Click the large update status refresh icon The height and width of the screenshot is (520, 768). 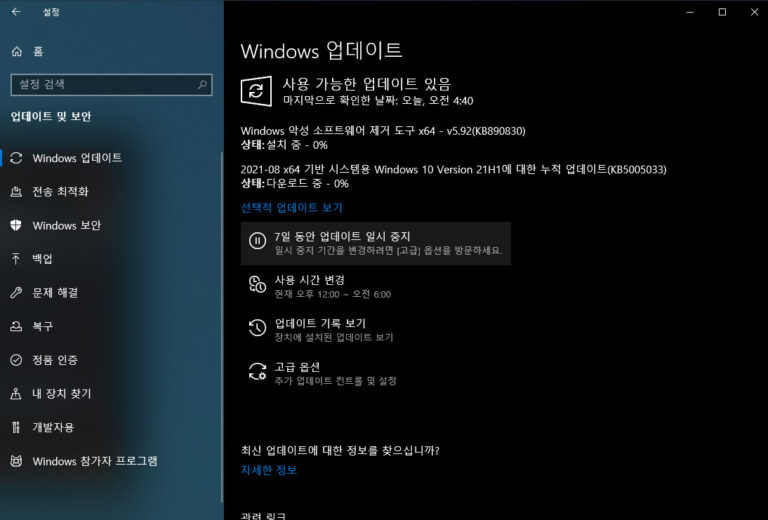[x=256, y=91]
